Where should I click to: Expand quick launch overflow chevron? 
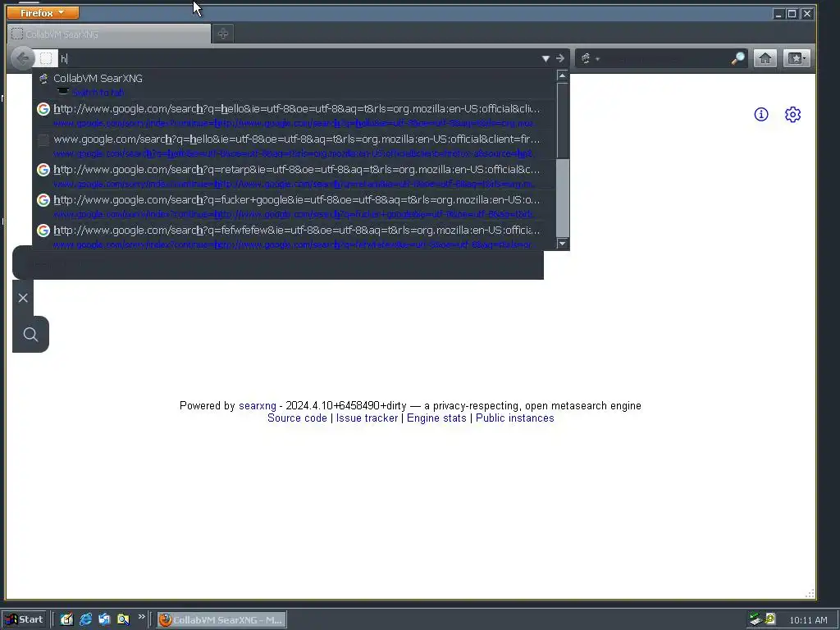tap(141, 617)
